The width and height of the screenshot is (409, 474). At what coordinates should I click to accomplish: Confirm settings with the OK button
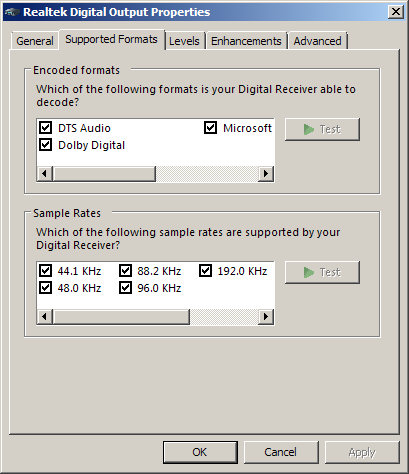click(200, 452)
